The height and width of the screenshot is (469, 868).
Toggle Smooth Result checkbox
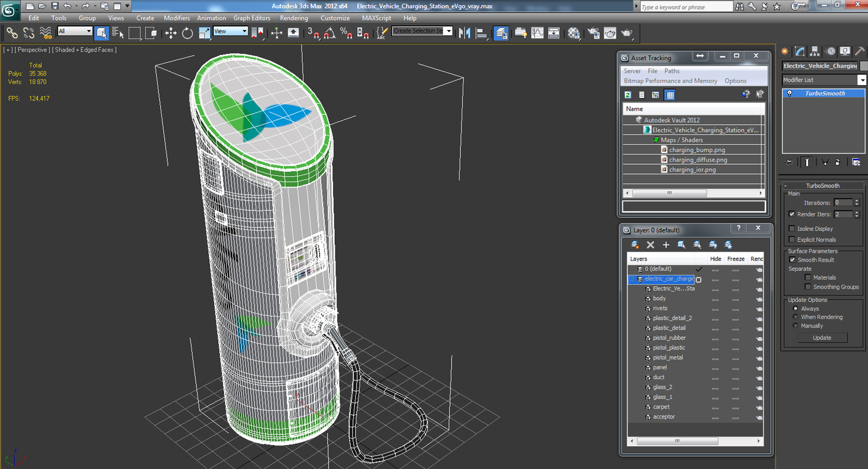tap(792, 260)
